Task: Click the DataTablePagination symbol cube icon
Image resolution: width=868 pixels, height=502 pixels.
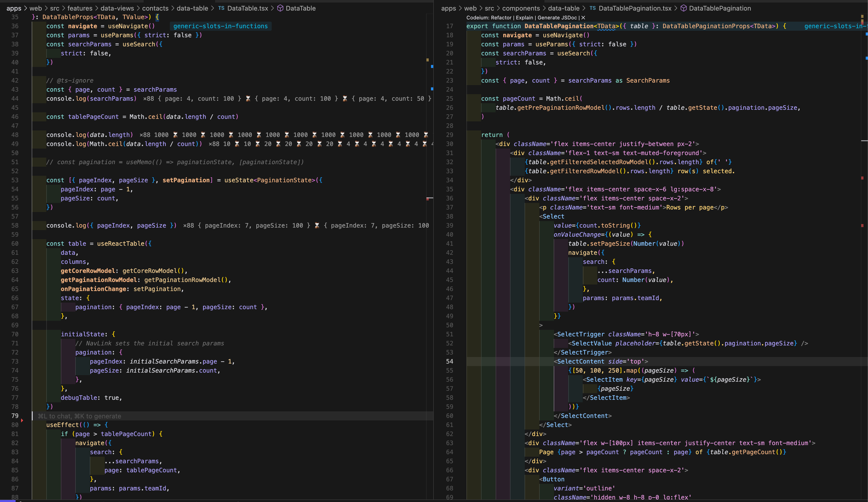Action: 684,8
